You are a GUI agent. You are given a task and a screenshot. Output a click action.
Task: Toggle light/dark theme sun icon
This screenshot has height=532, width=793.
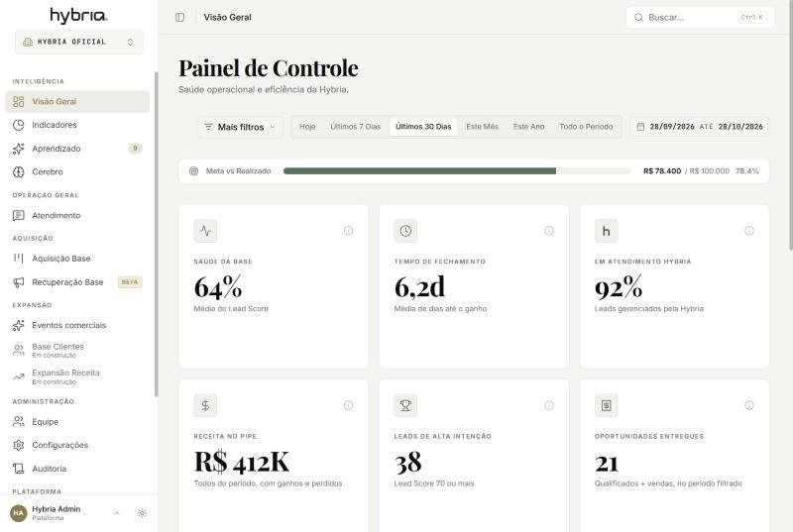[142, 513]
